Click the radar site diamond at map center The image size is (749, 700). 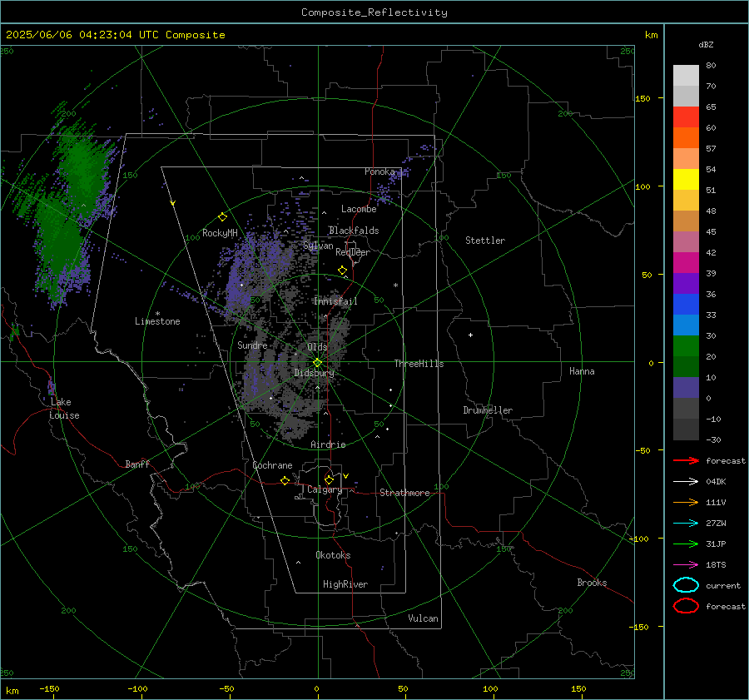point(318,363)
